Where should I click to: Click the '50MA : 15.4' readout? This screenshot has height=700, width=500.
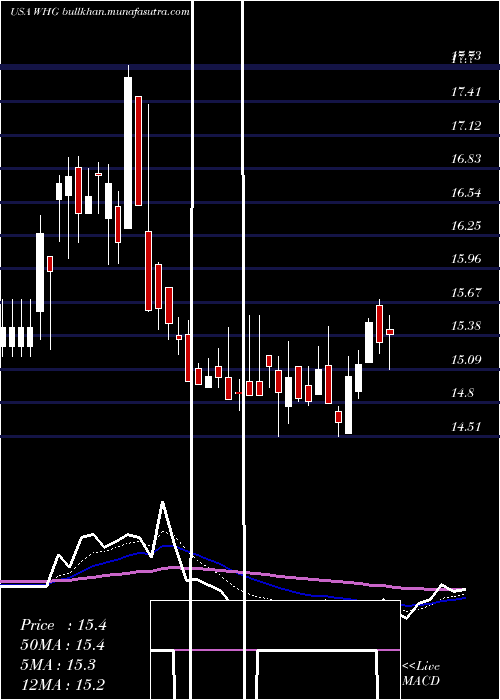point(62,646)
